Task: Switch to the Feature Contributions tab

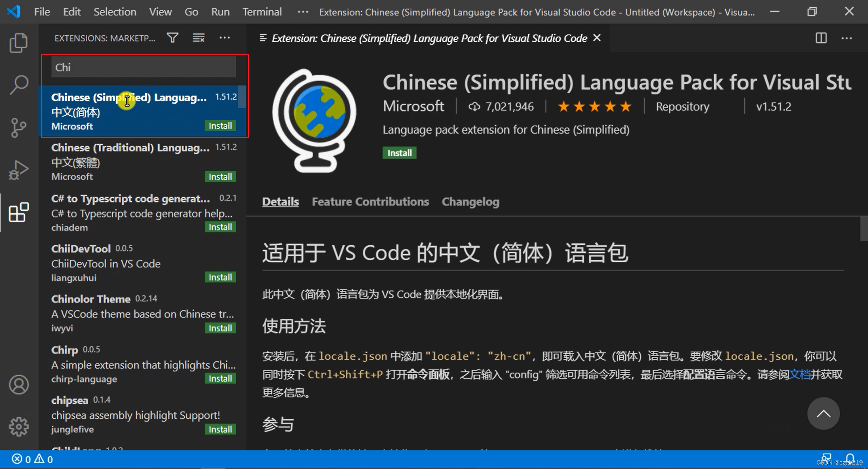Action: coord(370,202)
